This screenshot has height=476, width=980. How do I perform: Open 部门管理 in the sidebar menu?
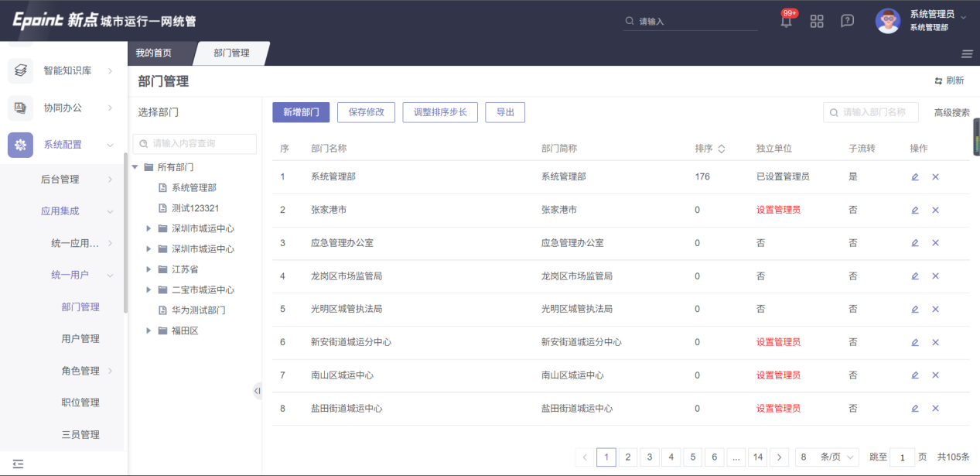pos(80,307)
